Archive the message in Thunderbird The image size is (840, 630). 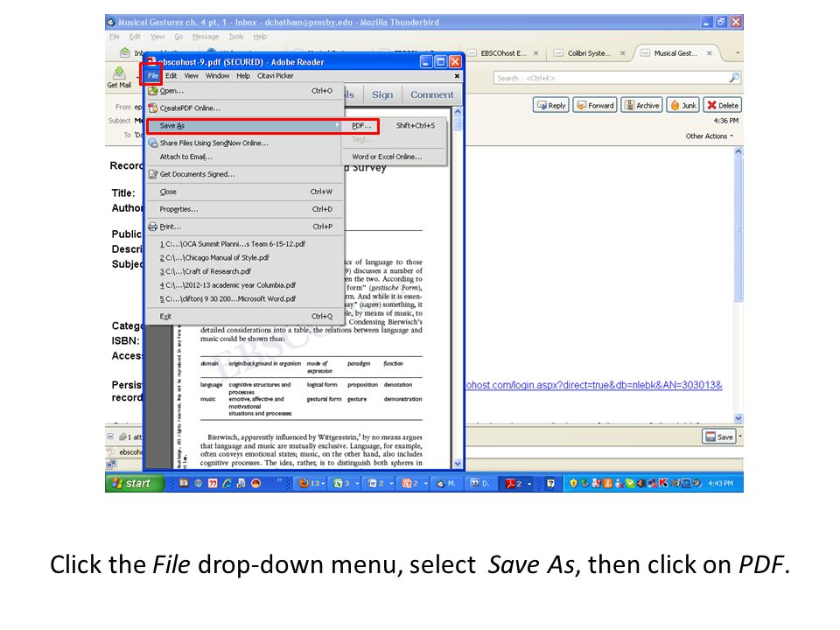(641, 105)
